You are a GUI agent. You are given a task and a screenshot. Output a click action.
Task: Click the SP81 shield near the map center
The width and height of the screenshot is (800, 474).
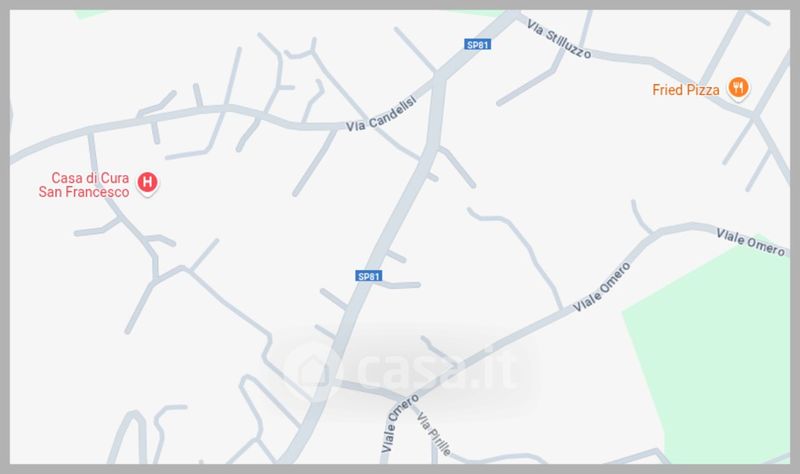click(369, 276)
